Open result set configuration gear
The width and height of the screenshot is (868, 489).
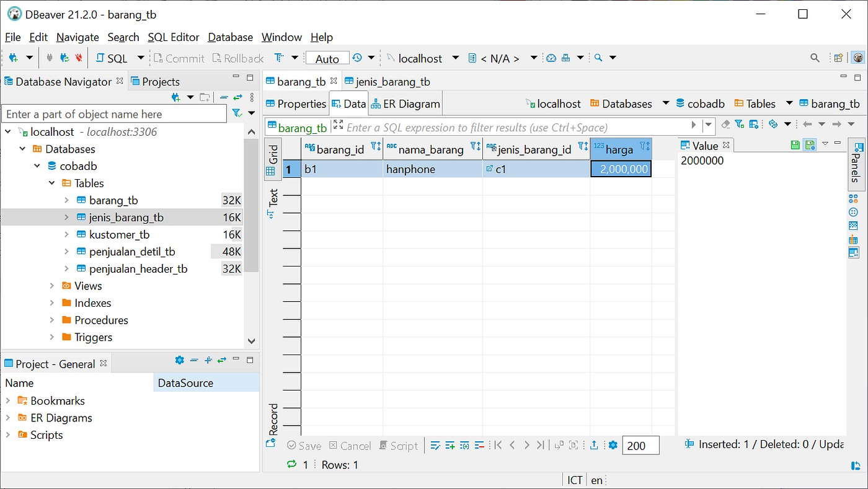[x=613, y=445]
